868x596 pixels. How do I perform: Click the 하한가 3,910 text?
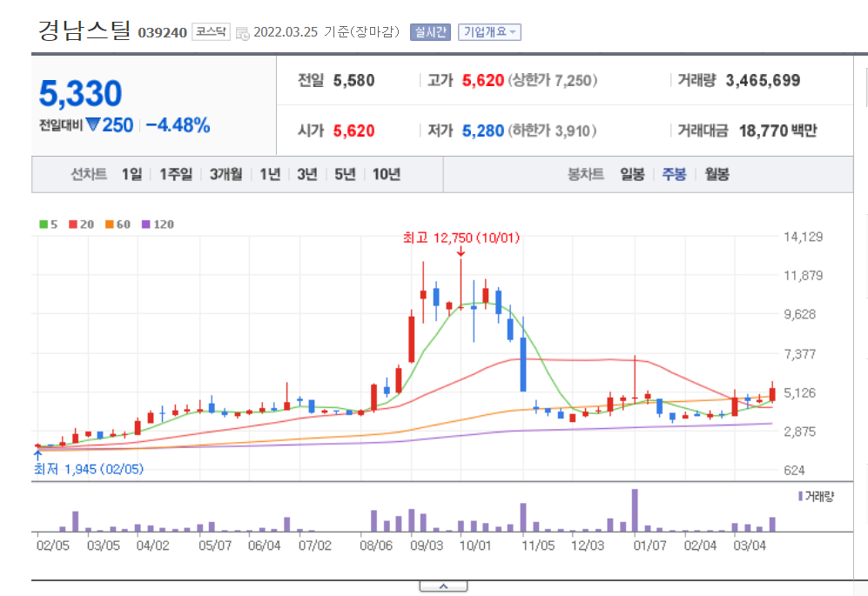point(553,131)
